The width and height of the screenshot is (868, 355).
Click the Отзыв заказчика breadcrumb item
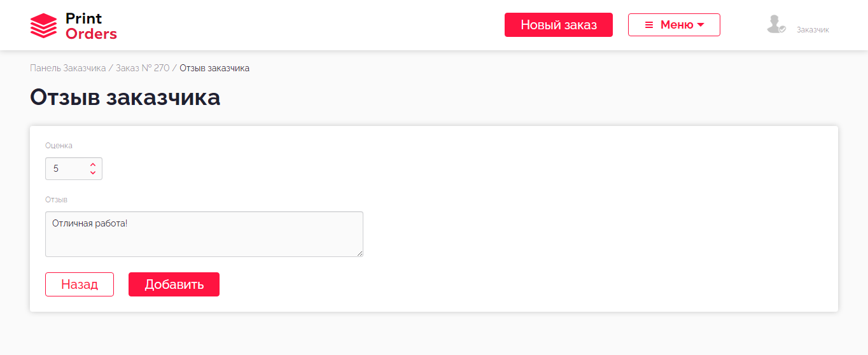click(214, 68)
